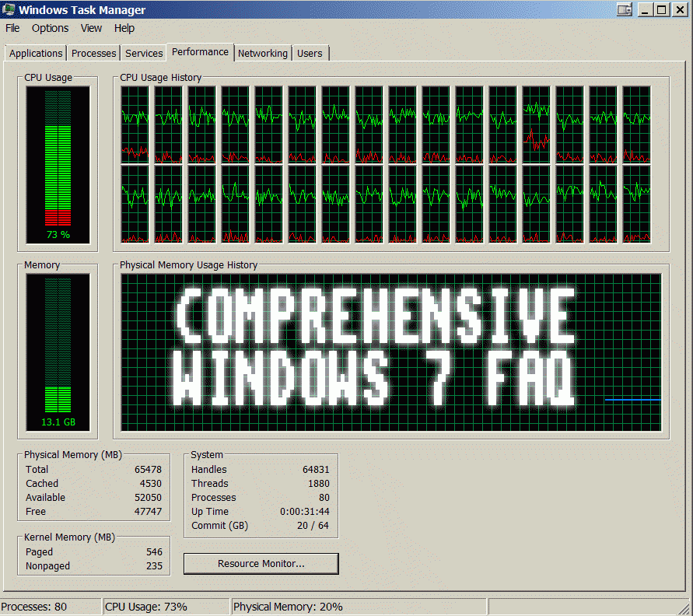Open the View menu
The image size is (693, 616).
click(x=91, y=28)
